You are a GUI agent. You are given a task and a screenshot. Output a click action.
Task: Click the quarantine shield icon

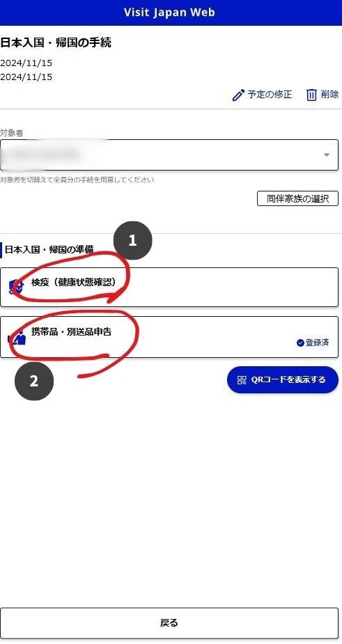16,286
